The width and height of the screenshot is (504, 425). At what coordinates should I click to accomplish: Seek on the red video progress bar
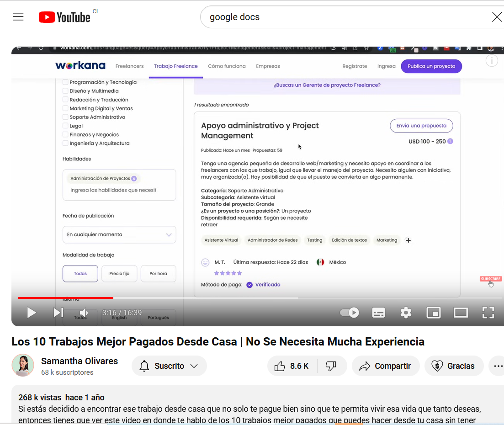click(66, 297)
